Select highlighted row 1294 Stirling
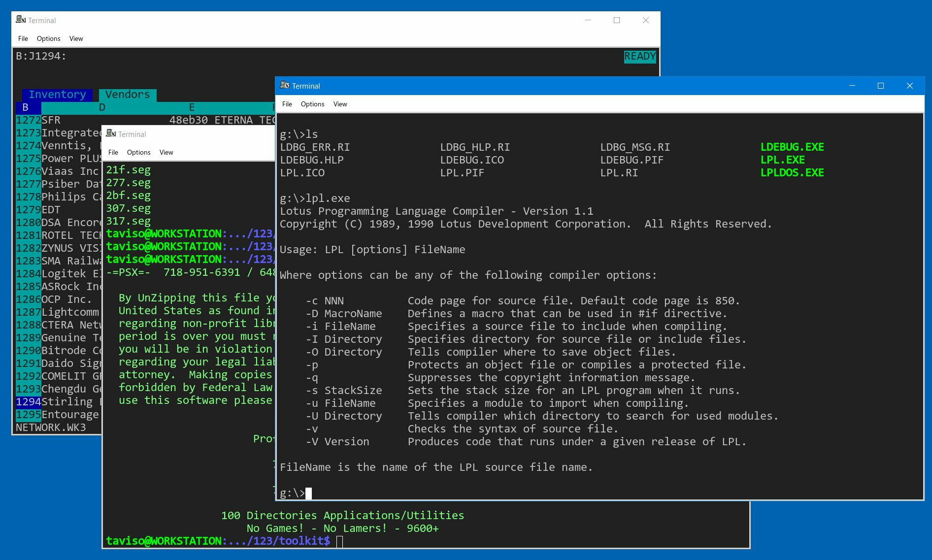The height and width of the screenshot is (560, 932). tap(59, 402)
